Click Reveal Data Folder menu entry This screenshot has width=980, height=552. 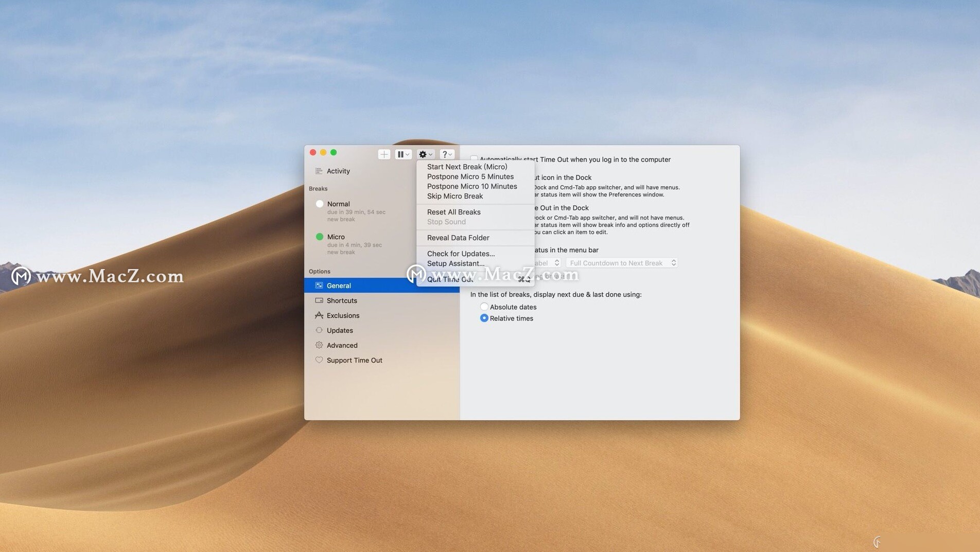pos(458,238)
